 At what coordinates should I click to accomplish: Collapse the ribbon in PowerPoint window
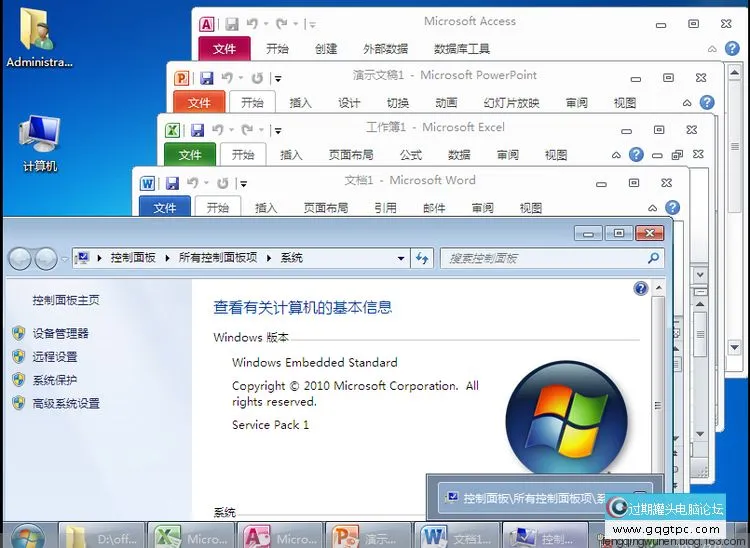[x=686, y=102]
